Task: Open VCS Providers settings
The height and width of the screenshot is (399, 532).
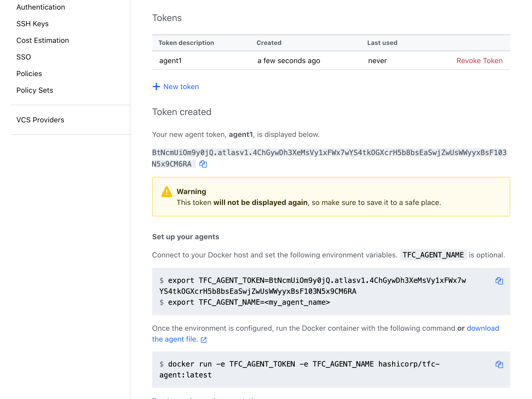Action: [40, 120]
